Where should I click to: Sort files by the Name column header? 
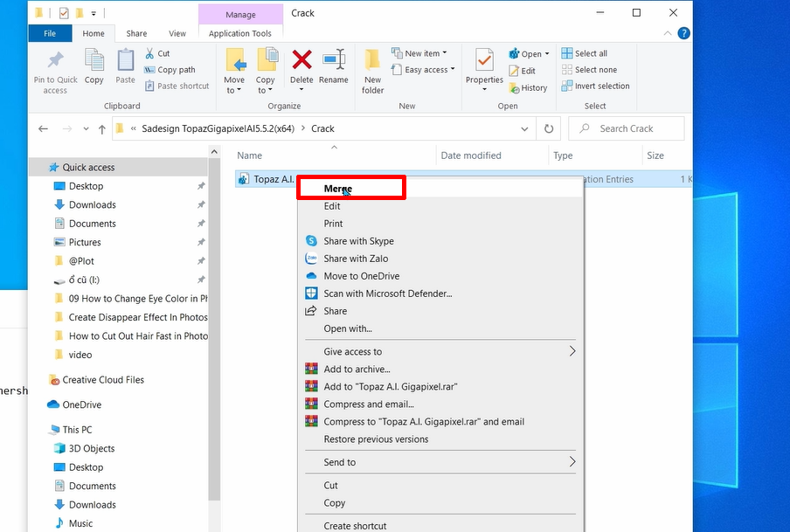tap(334, 155)
